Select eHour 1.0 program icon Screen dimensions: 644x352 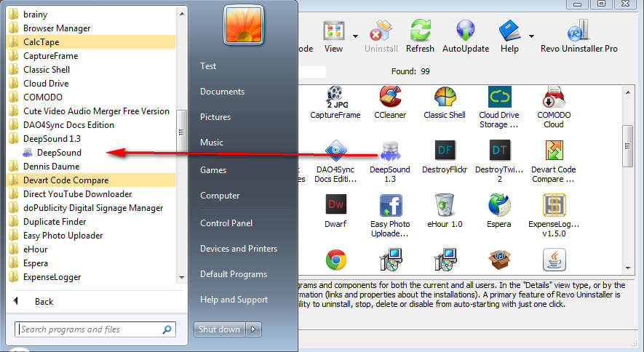(445, 204)
